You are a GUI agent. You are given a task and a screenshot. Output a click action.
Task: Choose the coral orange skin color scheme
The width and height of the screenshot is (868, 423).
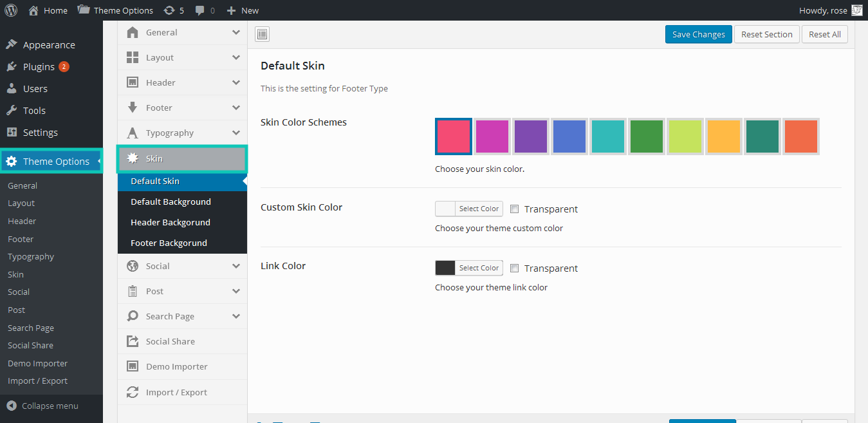pos(801,136)
